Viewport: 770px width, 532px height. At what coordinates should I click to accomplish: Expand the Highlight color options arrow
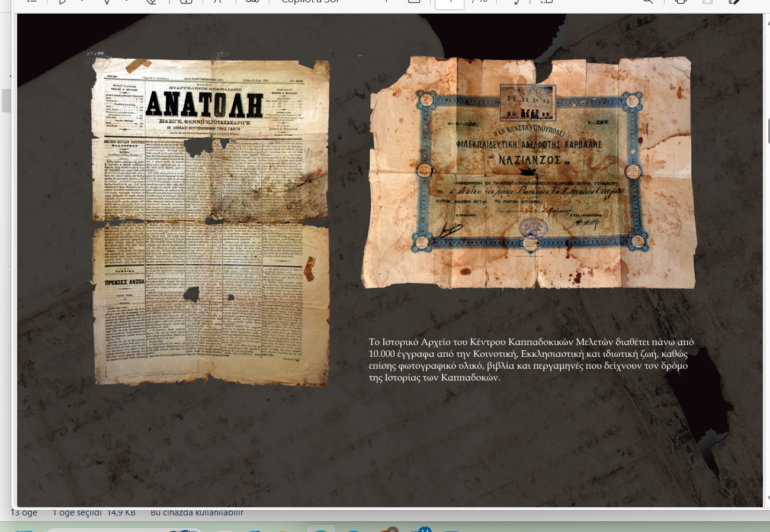click(127, 2)
